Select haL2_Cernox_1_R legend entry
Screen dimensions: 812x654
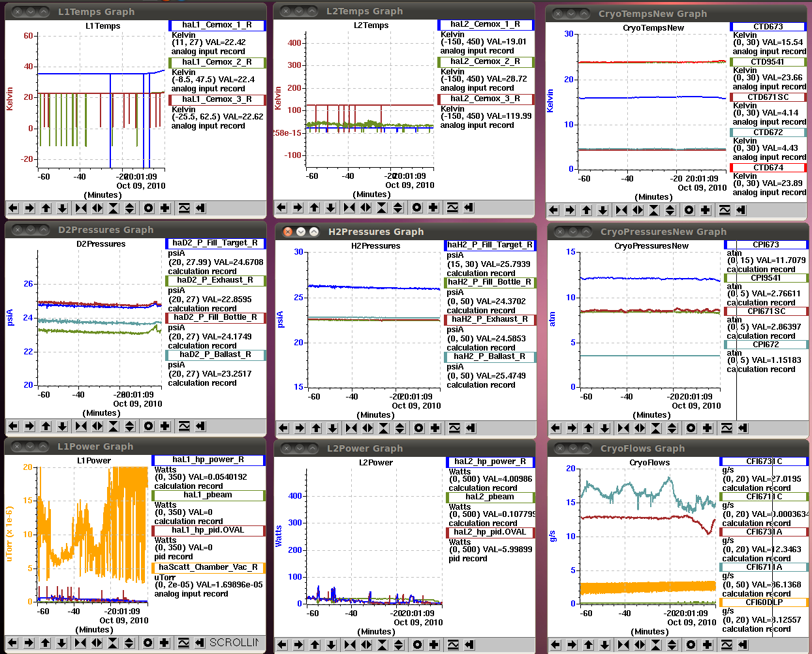coord(486,25)
